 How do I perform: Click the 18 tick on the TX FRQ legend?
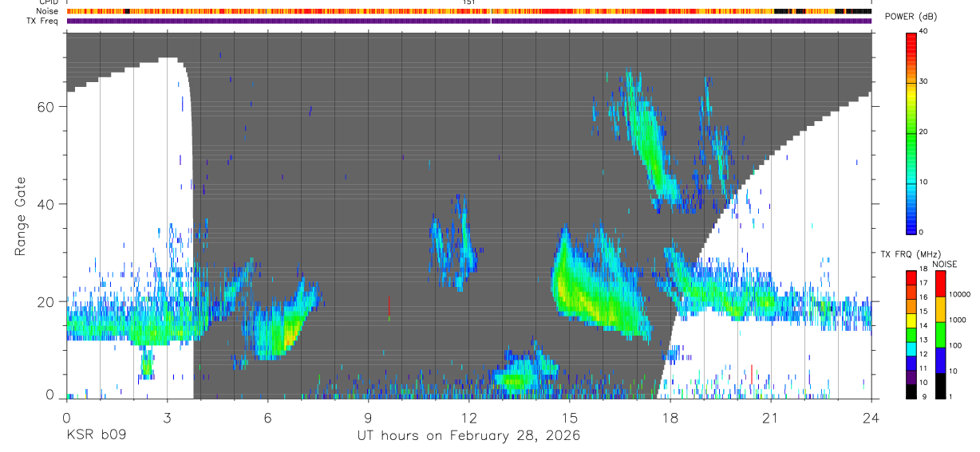pyautogui.click(x=923, y=269)
